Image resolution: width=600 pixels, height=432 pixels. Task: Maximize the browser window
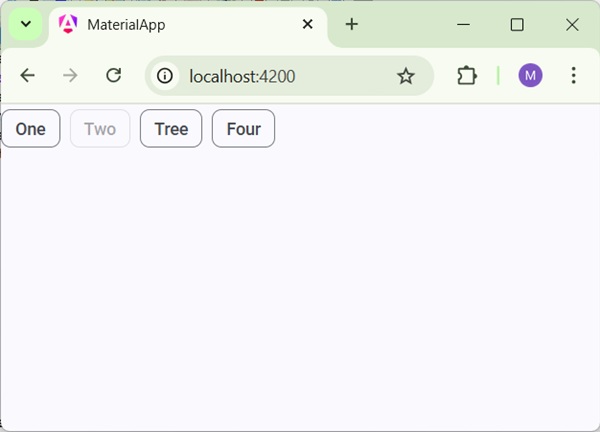point(517,25)
